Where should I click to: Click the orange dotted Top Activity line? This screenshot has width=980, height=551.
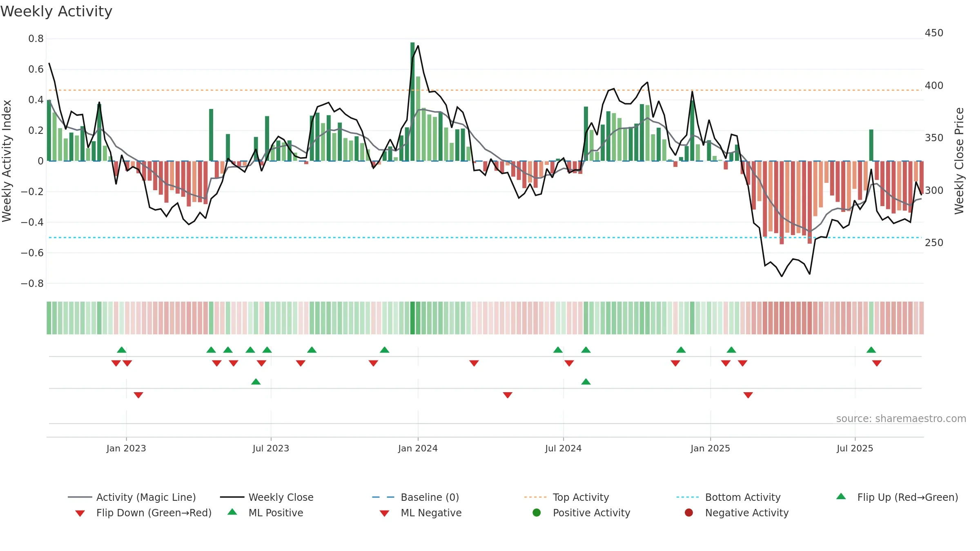click(x=485, y=90)
